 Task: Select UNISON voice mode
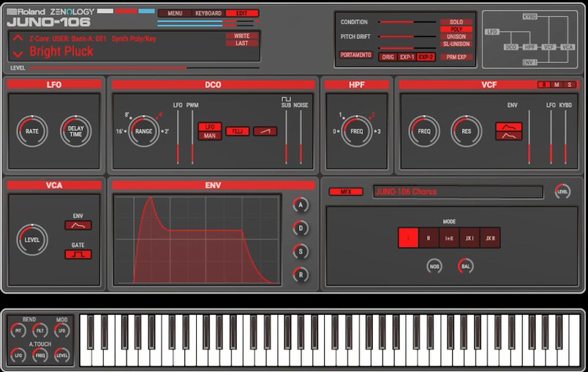pyautogui.click(x=456, y=37)
